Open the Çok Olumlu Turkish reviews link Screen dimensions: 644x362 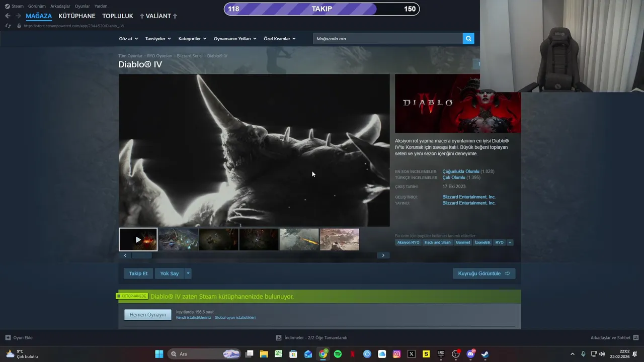(x=454, y=177)
